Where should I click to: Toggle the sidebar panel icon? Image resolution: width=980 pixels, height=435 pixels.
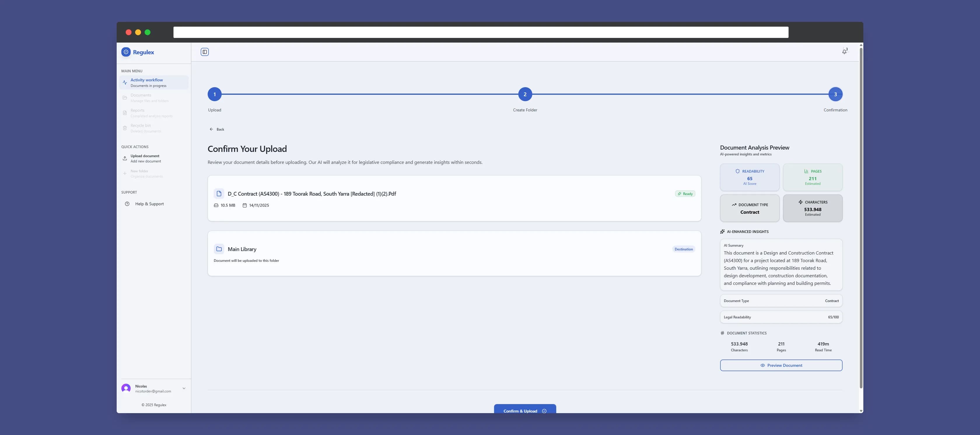(205, 52)
